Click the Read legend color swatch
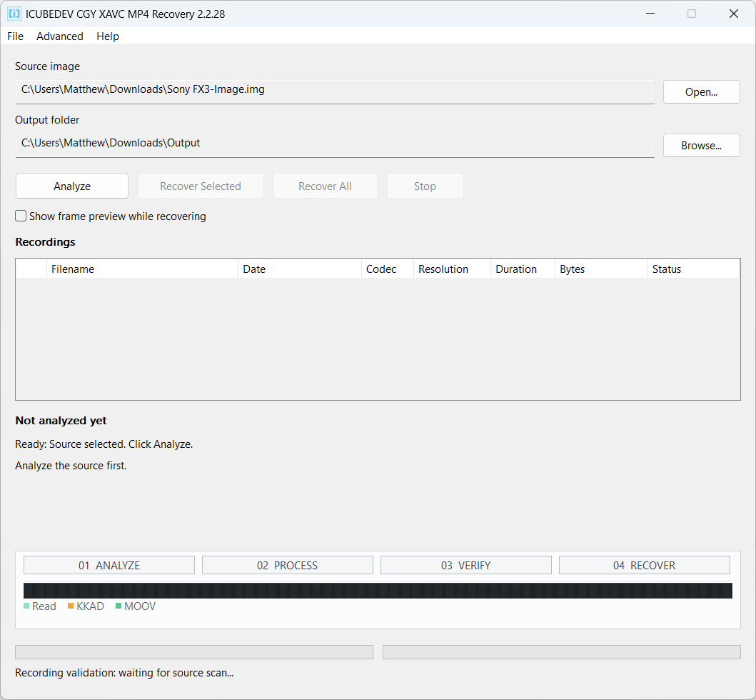Viewport: 756px width, 700px height. (26, 606)
